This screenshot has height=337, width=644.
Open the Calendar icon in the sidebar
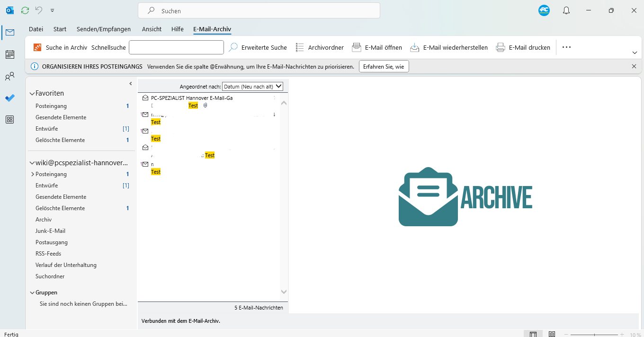coord(9,54)
